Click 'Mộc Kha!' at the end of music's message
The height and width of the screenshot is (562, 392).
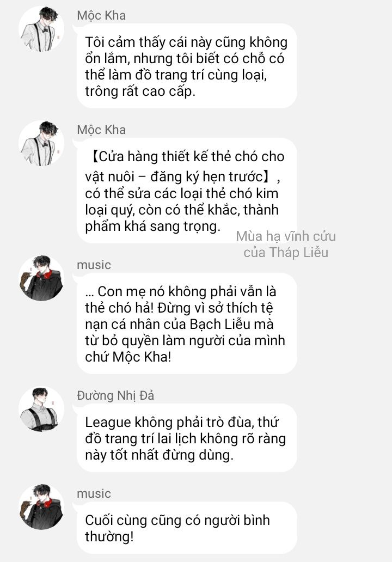tap(138, 357)
